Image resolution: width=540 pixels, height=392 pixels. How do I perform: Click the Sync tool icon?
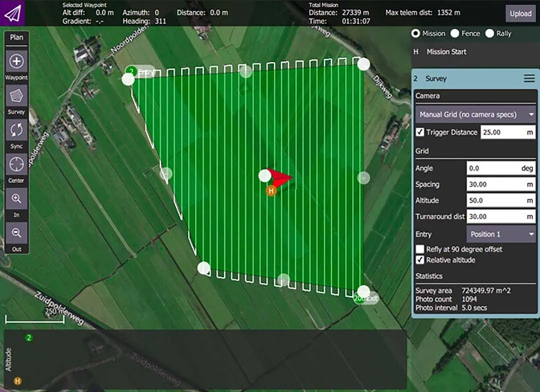pyautogui.click(x=16, y=130)
